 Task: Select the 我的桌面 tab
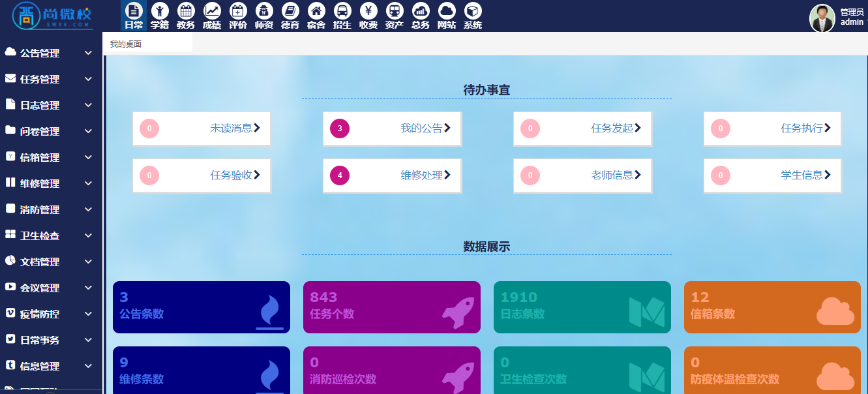148,44
